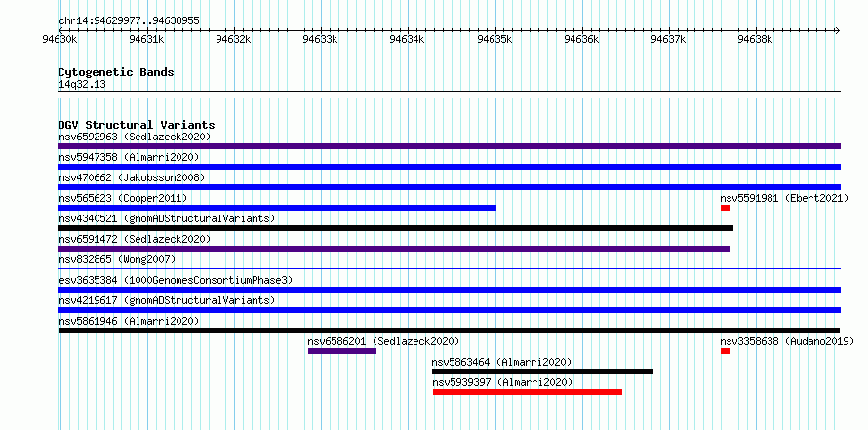
Task: Open nsv4219617 (gnomADStructuralVariants) label
Action: 167,300
